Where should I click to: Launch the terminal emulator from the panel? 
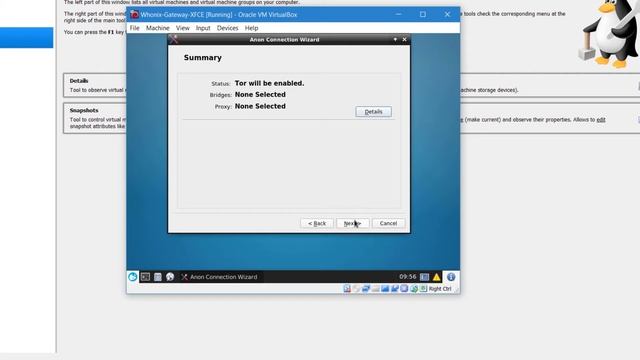point(145,277)
